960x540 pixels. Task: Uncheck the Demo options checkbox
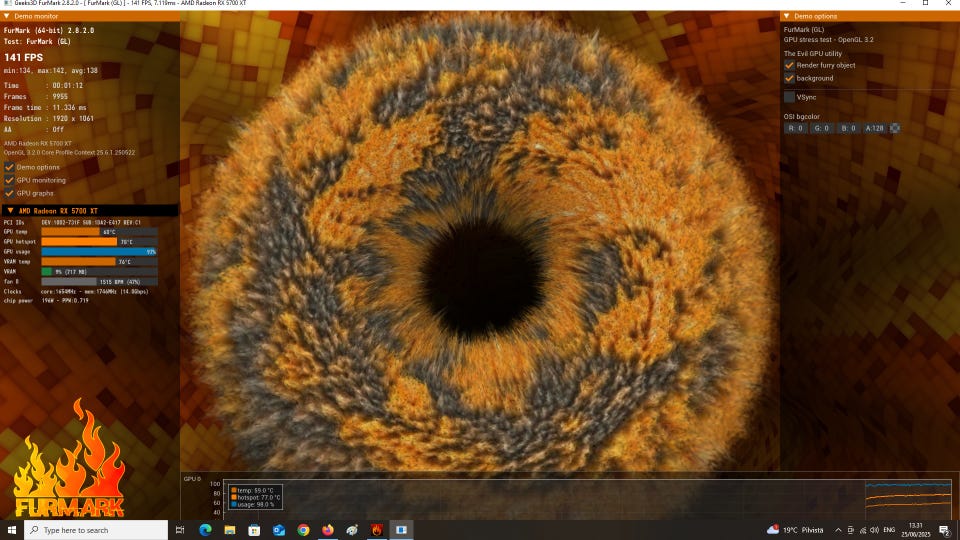(x=9, y=167)
